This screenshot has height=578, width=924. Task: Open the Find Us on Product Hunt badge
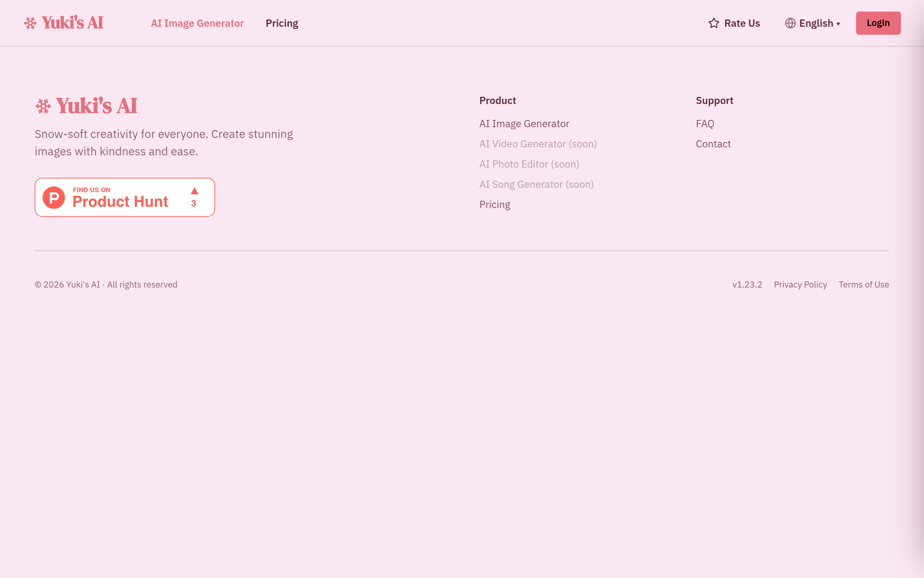(x=125, y=197)
